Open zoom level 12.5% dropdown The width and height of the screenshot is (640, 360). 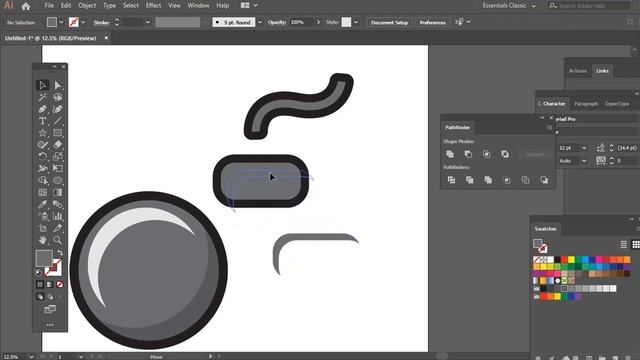coord(31,357)
